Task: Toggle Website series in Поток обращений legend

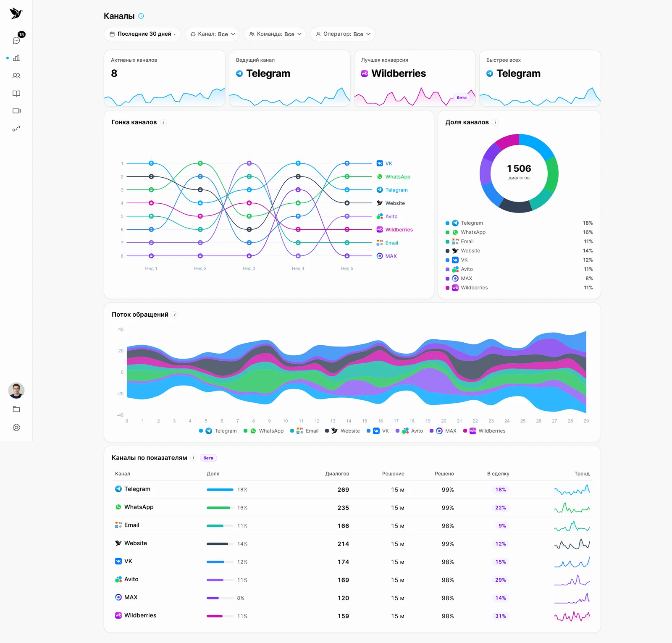Action: pos(343,431)
